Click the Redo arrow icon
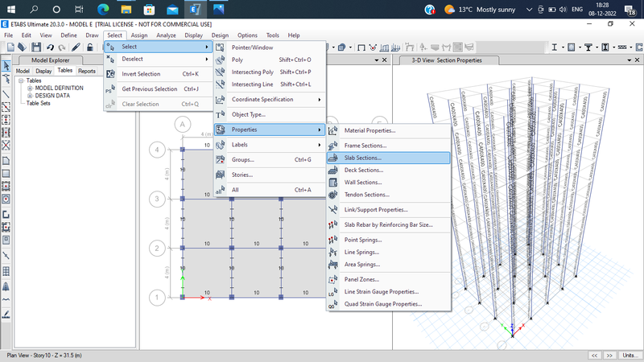 [62, 47]
